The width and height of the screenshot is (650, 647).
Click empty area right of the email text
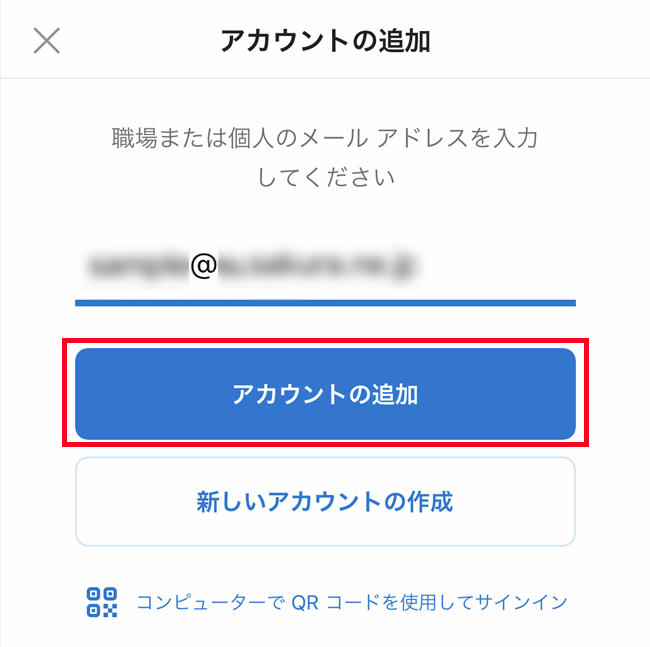coord(500,266)
